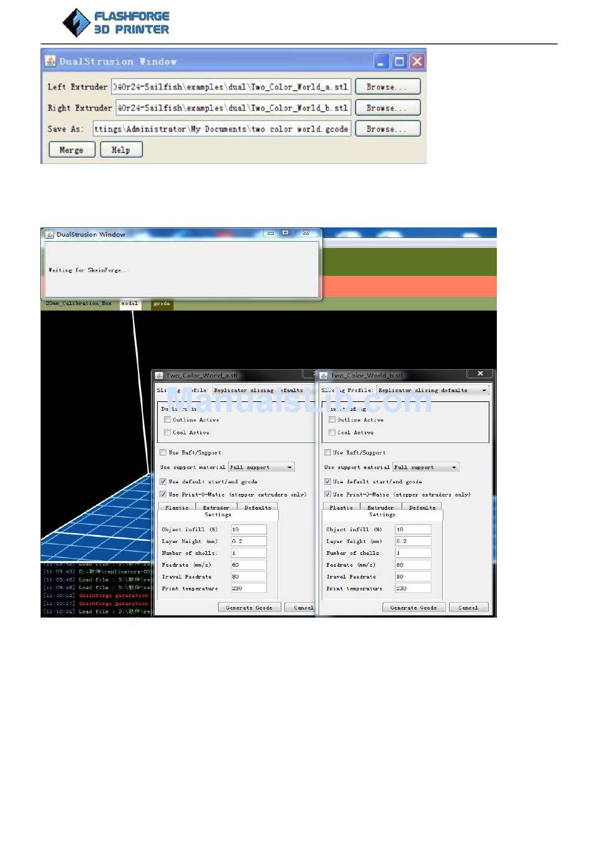590x868 pixels.
Task: Select Defaults tab in Two_Color_World_b.stl dialog
Action: (x=422, y=507)
